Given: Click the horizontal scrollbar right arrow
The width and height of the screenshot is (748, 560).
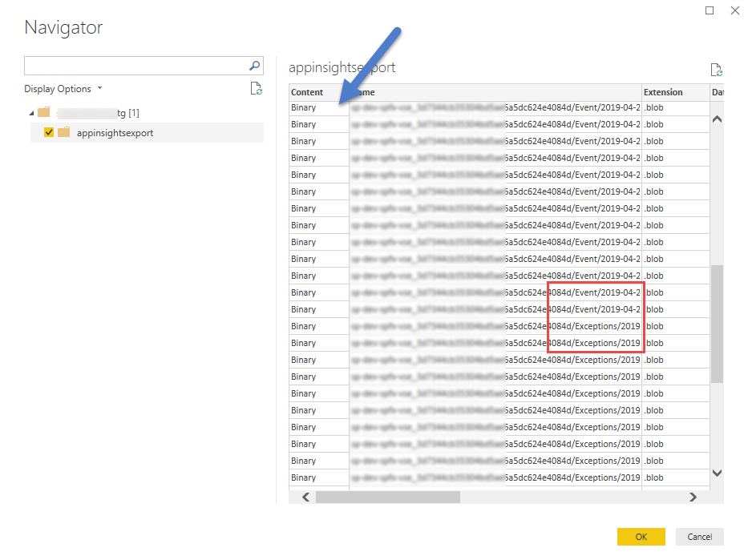Looking at the screenshot, I should (x=693, y=497).
